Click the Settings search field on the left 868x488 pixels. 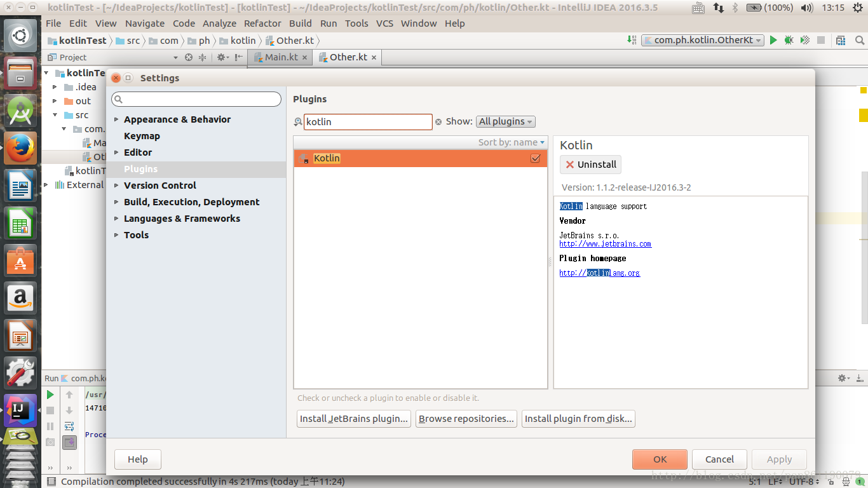pos(196,99)
